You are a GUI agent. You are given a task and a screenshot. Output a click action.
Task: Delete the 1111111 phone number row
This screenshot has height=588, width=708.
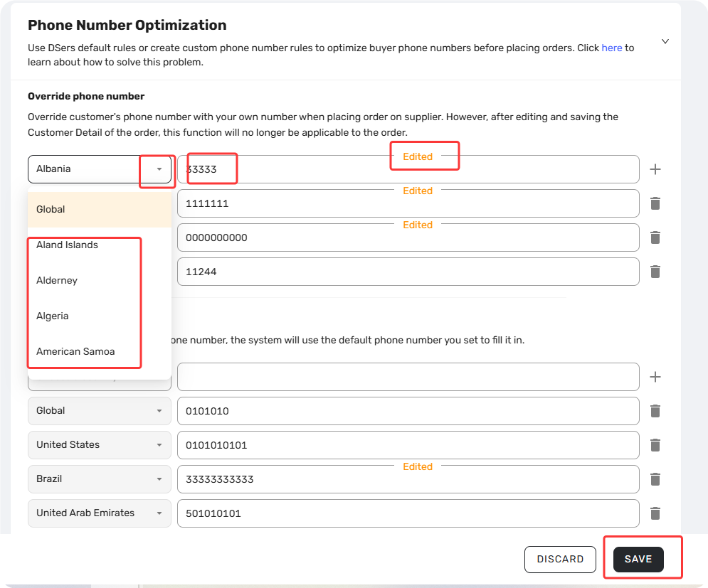click(x=655, y=203)
